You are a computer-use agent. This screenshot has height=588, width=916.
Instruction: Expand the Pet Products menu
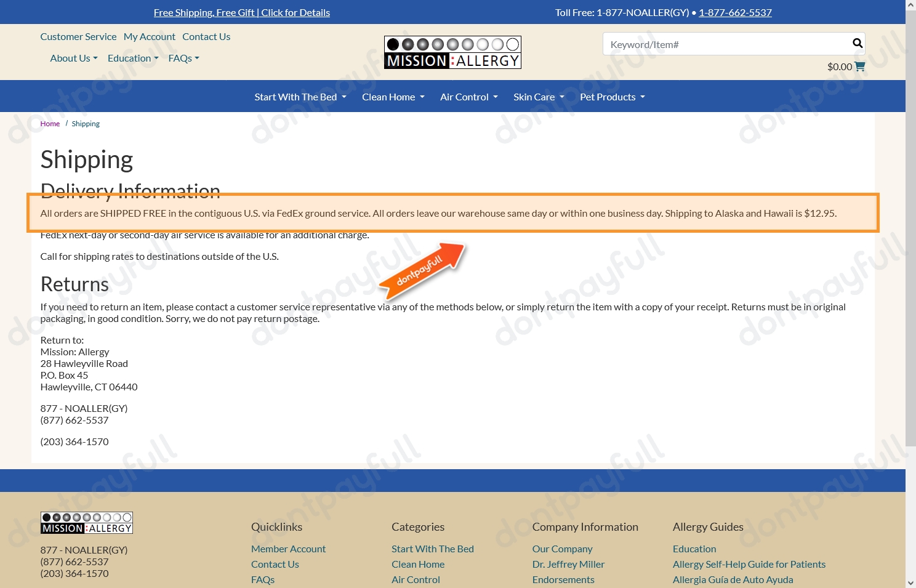pos(612,97)
